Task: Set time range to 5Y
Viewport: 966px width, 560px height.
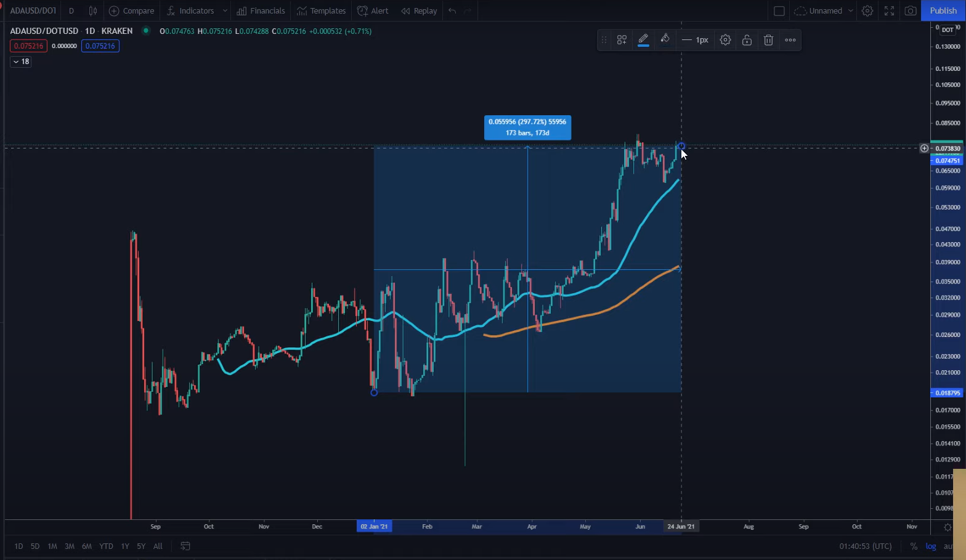Action: pos(141,546)
